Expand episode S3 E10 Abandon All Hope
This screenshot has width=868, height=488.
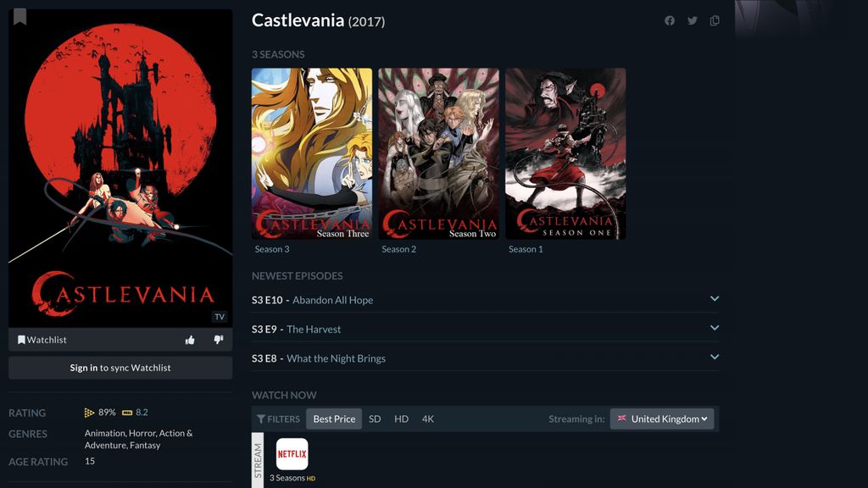pyautogui.click(x=715, y=298)
